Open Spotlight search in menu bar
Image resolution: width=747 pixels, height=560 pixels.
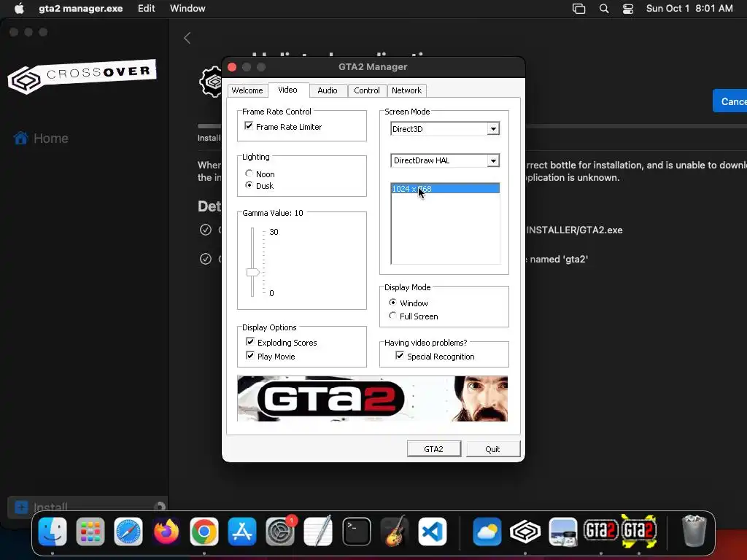(603, 9)
